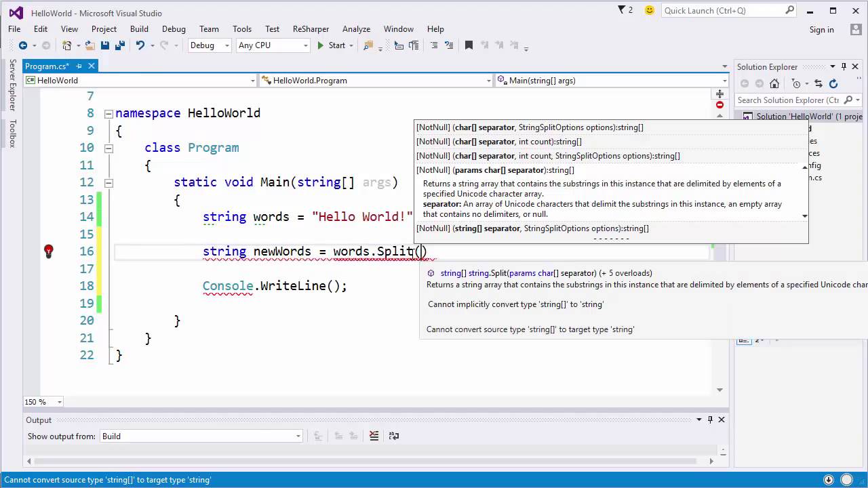Collapse the namespace HelloWorld outline region
Screen dimensions: 868x488
coord(108,113)
